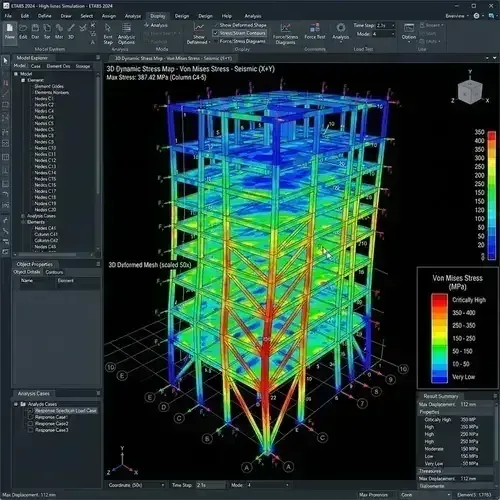Click the Force Test ribbon icon
The height and width of the screenshot is (500, 500).
315,27
